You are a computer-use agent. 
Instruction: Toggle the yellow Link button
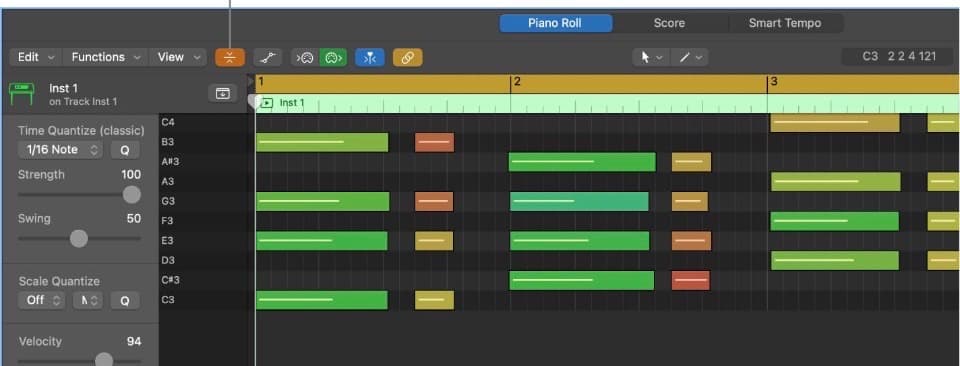click(x=407, y=58)
